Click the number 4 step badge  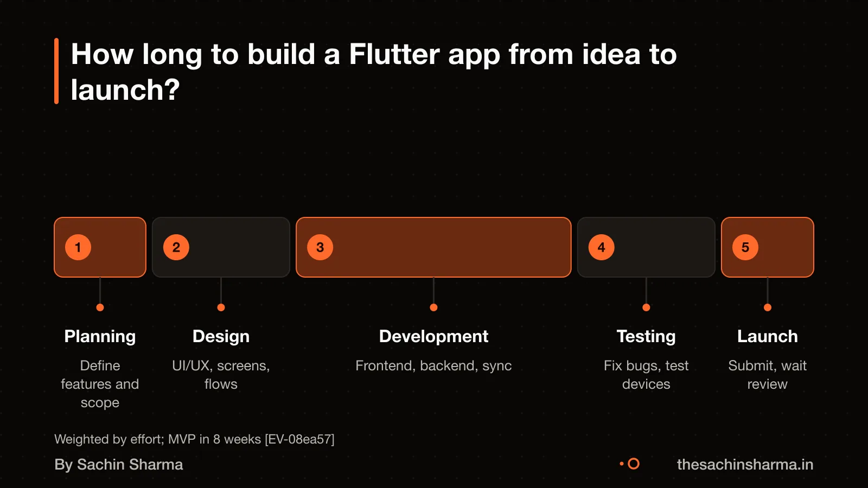[602, 247]
